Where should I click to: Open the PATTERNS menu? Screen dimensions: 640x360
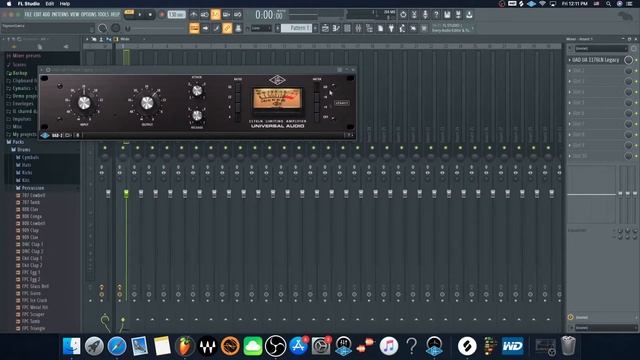pyautogui.click(x=60, y=14)
